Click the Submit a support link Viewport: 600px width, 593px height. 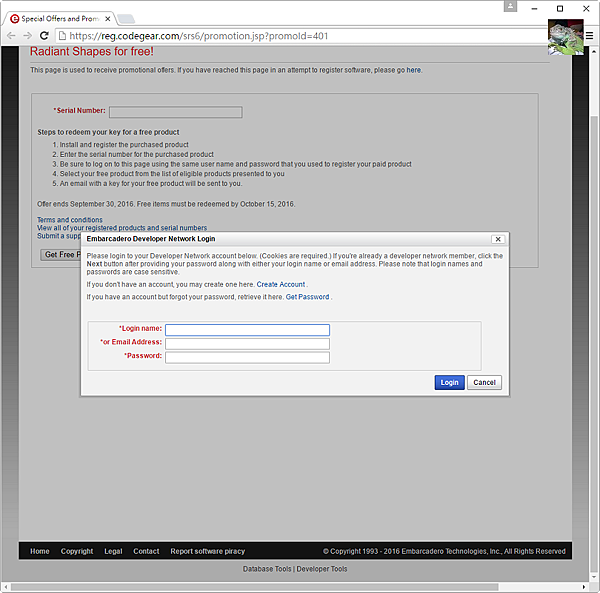(x=59, y=236)
